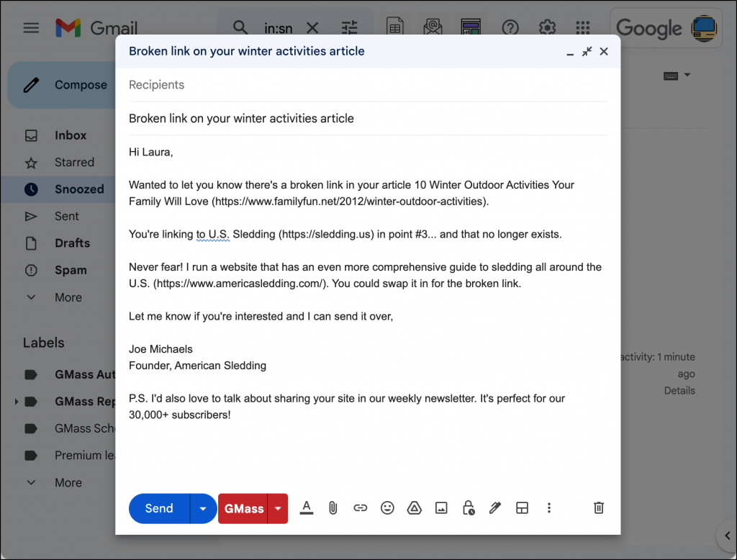
Task: Enable confidential mode for this email
Action: (468, 508)
